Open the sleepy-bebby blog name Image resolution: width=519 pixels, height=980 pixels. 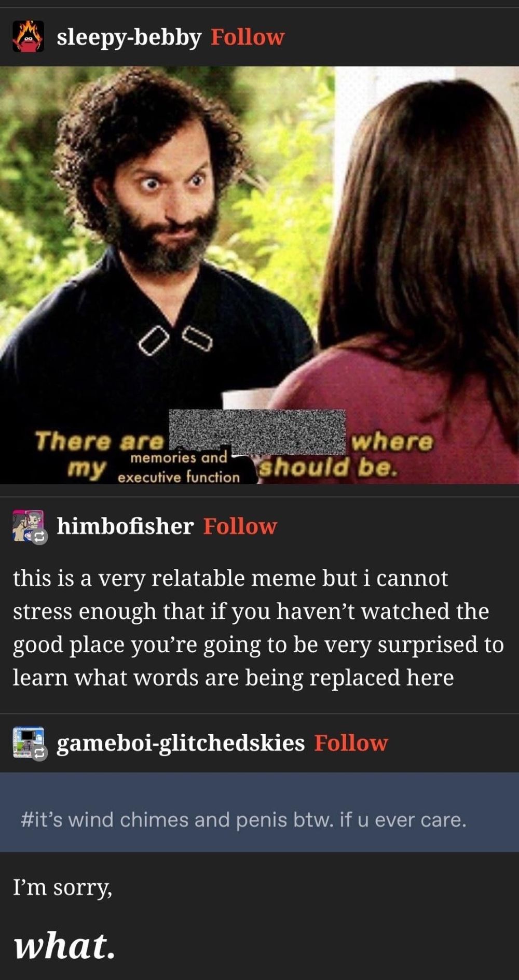point(129,37)
